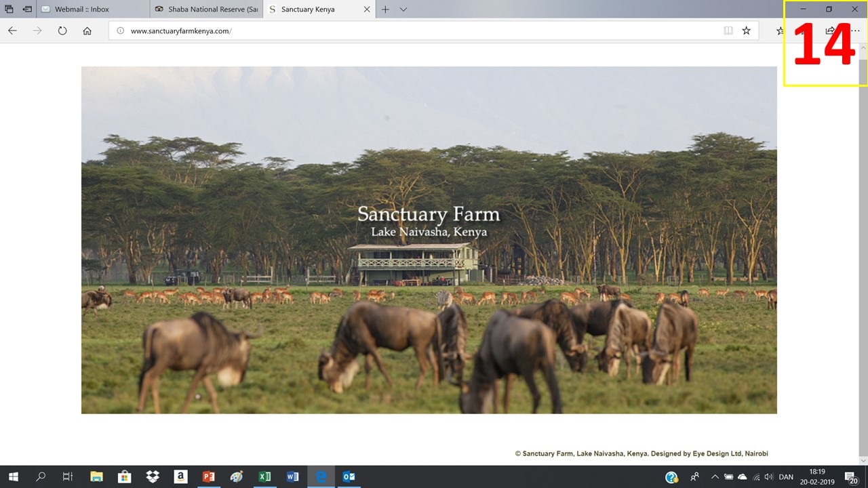The height and width of the screenshot is (488, 868).
Task: Check the battery status tray icon
Action: pos(729,477)
